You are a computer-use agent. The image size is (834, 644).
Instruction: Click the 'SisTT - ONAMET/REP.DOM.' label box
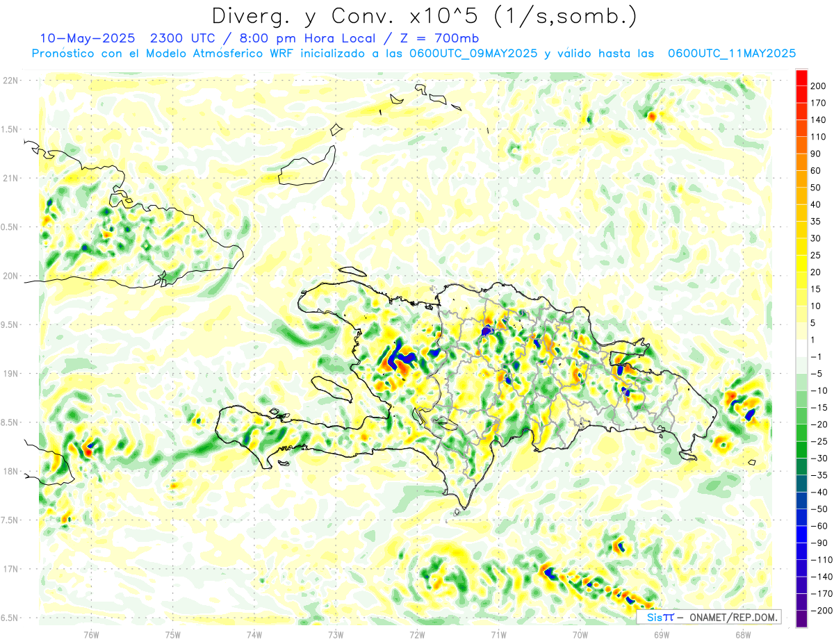click(x=708, y=617)
